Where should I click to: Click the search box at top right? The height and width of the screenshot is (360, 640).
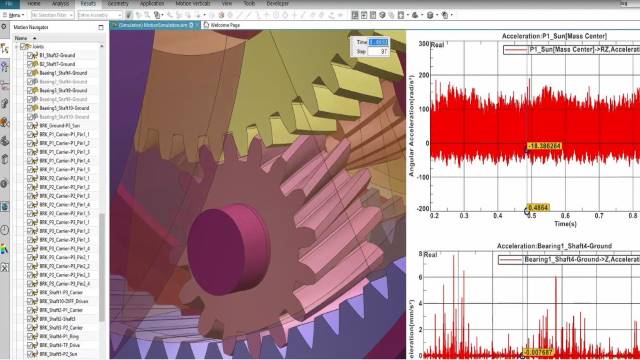(x=629, y=4)
